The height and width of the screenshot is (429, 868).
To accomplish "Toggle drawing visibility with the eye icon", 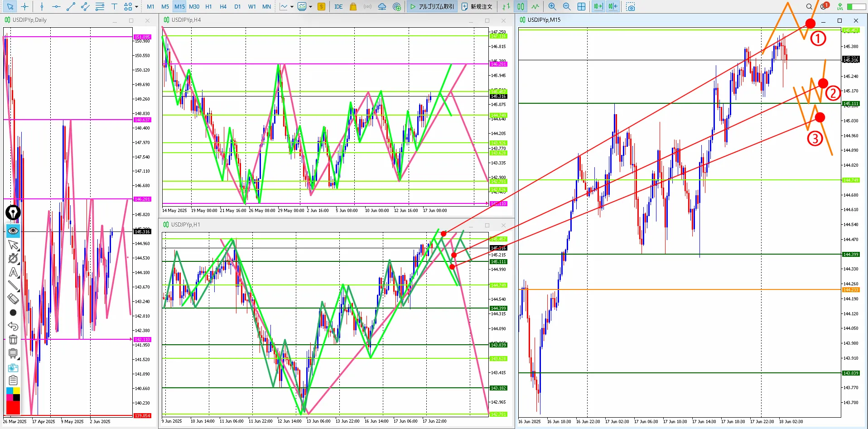I will (13, 231).
